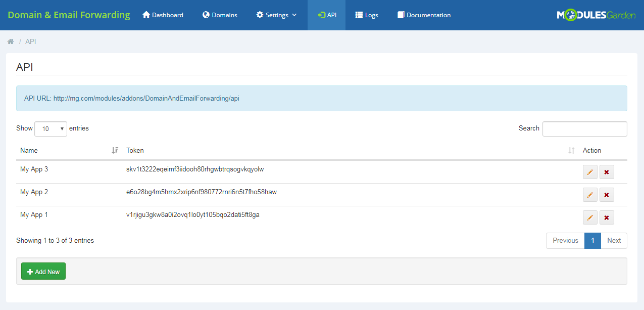View the Logs list icon
The image size is (644, 310).
coord(358,15)
